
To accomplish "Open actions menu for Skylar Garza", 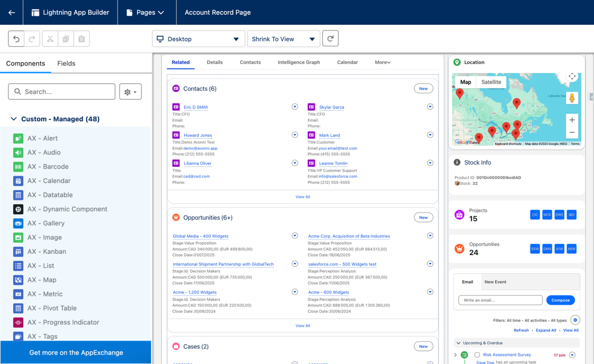I will click(x=430, y=107).
